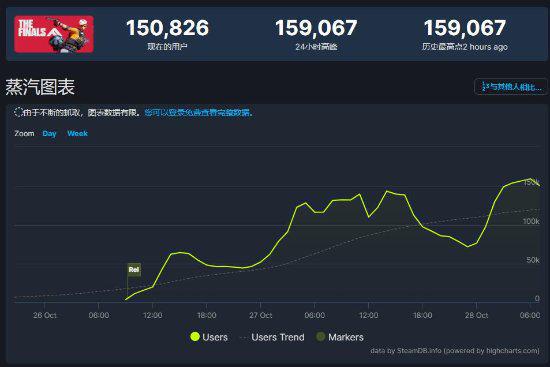Click THE FINALS game thumbnail
The image size is (550, 367).
click(x=54, y=34)
